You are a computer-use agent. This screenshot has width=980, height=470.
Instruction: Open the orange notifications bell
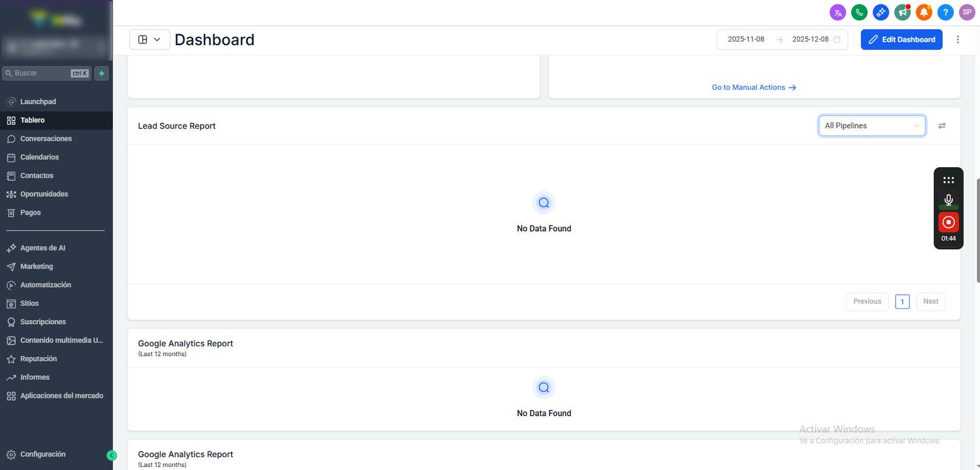click(924, 12)
